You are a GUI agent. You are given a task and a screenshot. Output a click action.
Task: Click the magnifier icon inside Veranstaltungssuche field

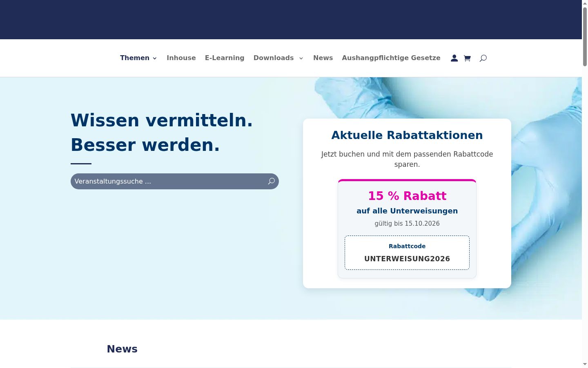point(271,181)
